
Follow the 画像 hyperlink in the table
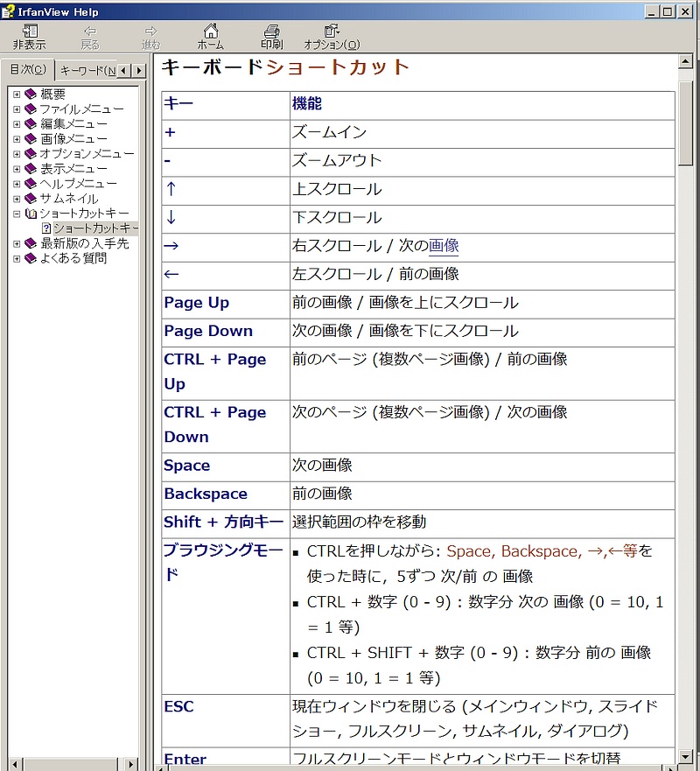[444, 246]
